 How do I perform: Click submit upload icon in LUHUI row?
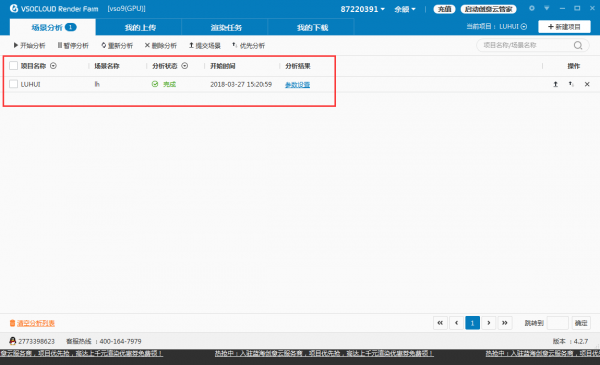(555, 84)
